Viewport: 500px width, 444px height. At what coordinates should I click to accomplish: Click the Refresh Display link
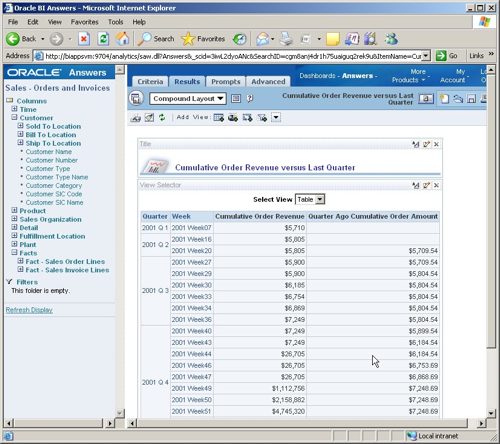29,310
